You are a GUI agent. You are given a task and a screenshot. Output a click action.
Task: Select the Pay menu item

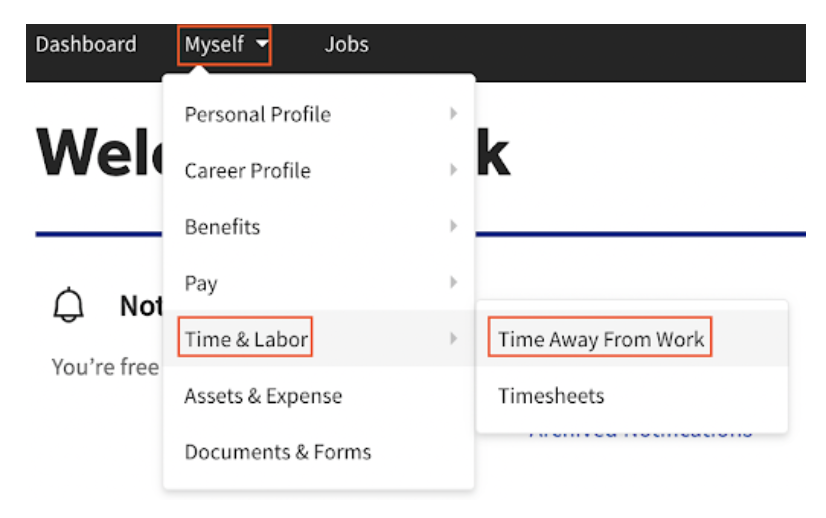click(x=201, y=283)
